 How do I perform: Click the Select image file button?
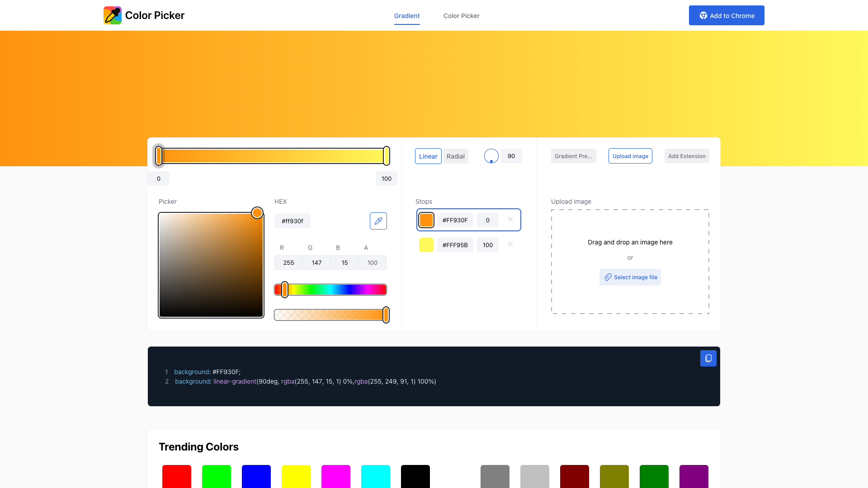630,277
